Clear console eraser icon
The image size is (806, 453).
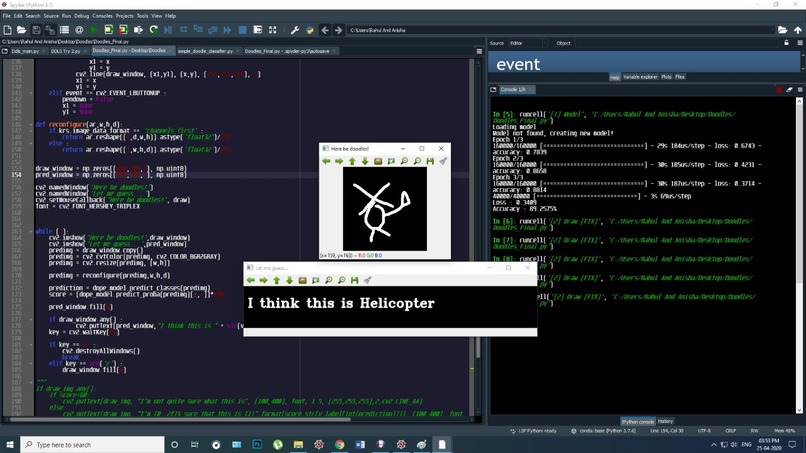tap(790, 89)
